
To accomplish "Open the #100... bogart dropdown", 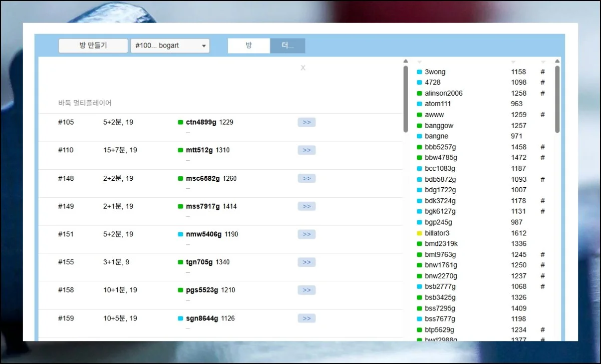I will click(170, 46).
